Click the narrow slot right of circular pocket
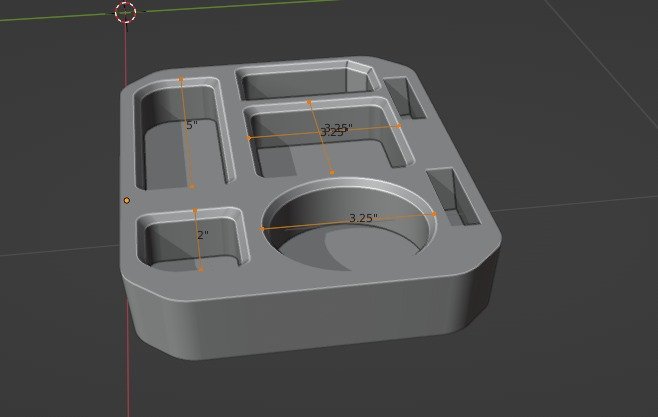Viewport: 658px width, 417px height. pos(453,196)
